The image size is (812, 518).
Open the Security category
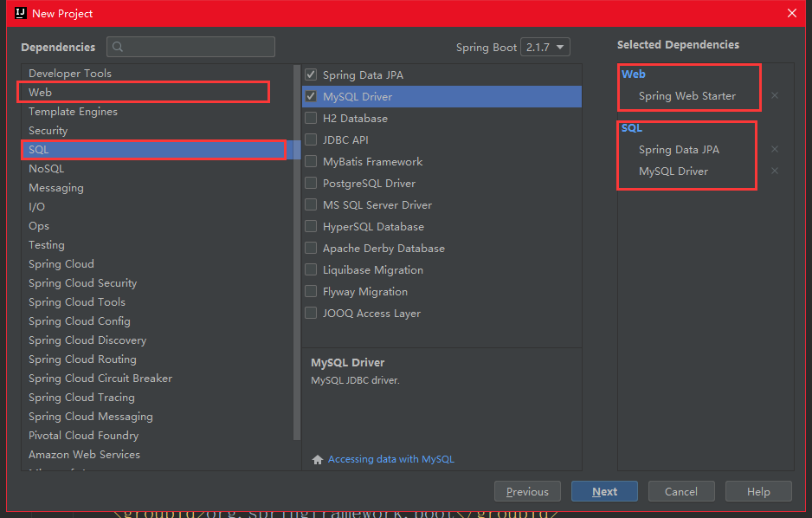click(x=157, y=131)
